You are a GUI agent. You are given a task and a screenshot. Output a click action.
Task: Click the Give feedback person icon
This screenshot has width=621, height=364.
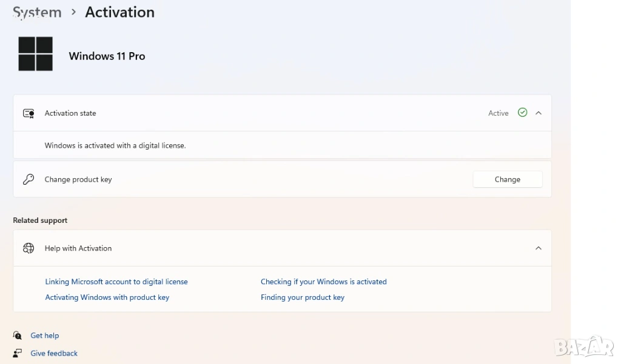pos(18,353)
